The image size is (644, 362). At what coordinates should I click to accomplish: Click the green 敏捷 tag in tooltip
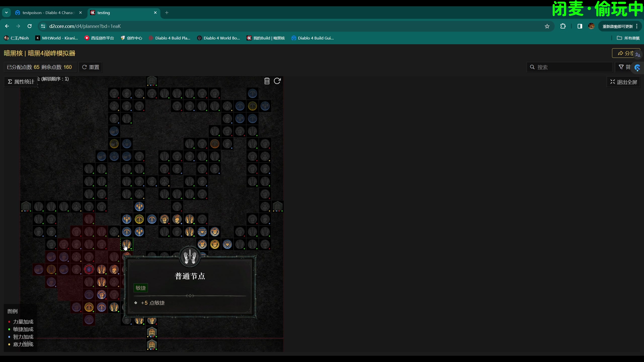coord(141,288)
